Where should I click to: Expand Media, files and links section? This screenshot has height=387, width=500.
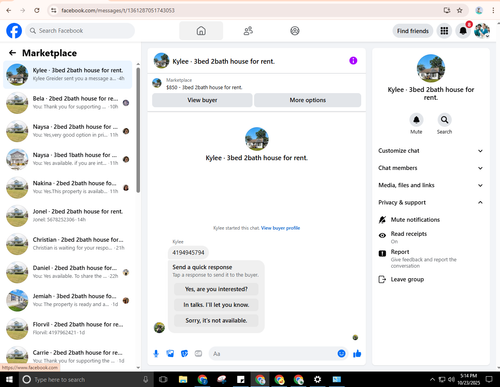(x=430, y=185)
